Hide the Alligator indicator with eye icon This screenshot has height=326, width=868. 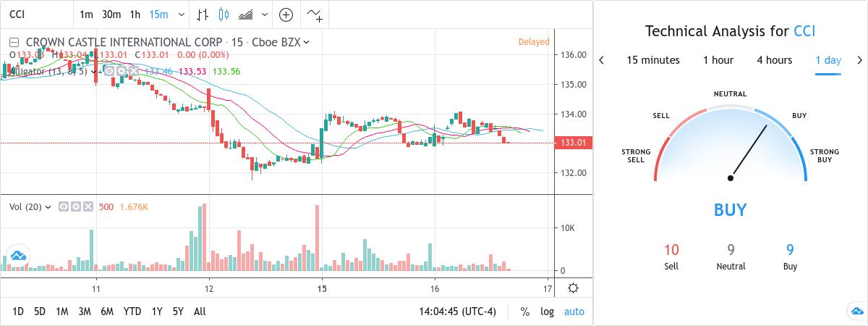(109, 71)
